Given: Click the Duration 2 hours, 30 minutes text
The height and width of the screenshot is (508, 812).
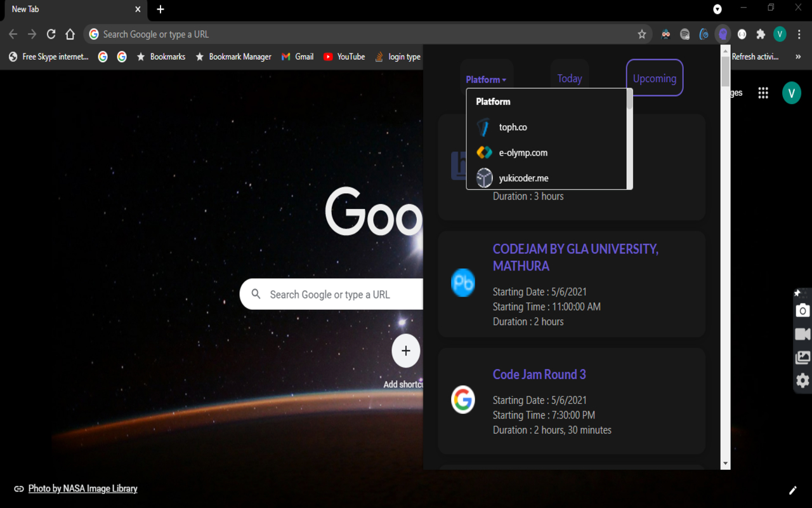Looking at the screenshot, I should tap(552, 430).
